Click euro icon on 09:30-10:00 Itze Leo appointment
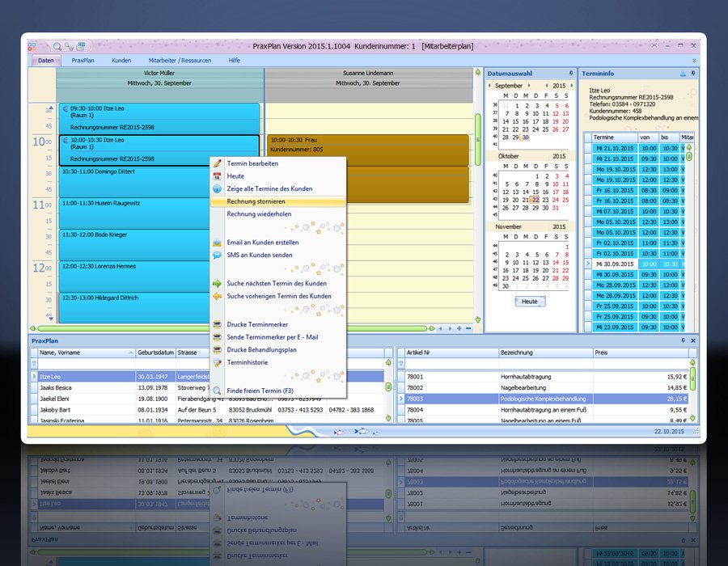Image resolution: width=728 pixels, height=566 pixels. (66, 108)
